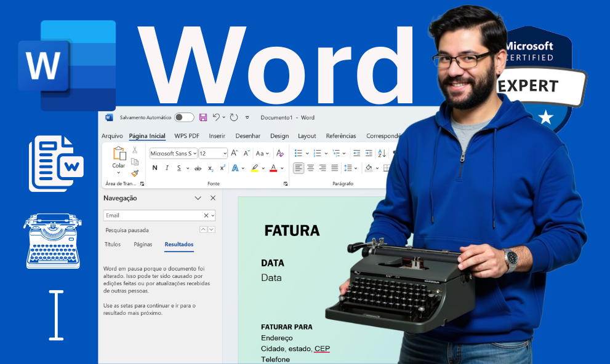Open the WPS PDF tab

[x=187, y=135]
